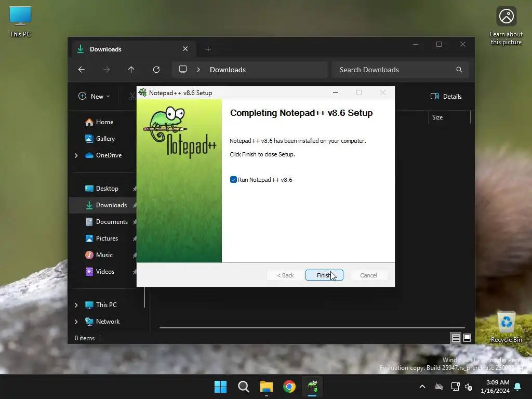
Task: Open Home in the navigation pane
Action: pos(104,122)
